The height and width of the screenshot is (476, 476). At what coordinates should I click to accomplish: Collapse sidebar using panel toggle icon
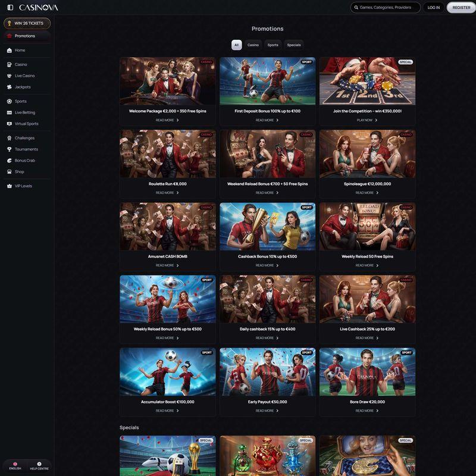[10, 7]
